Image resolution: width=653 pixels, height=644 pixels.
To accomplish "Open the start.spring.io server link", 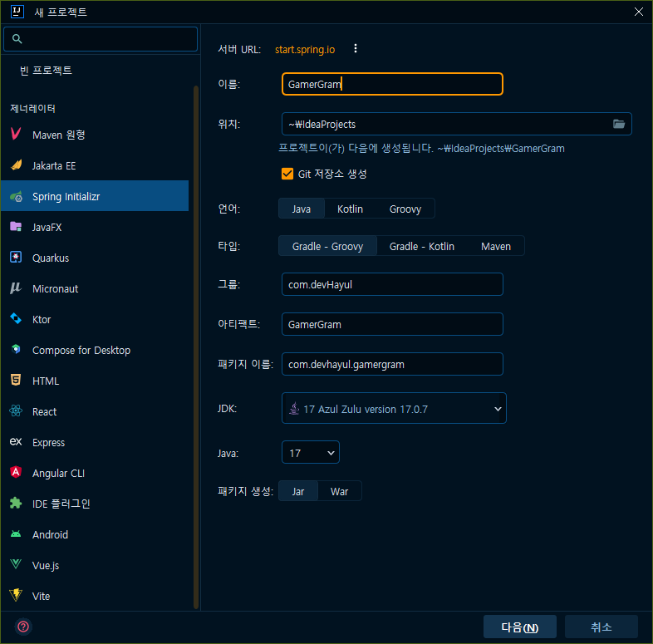I will coord(305,49).
